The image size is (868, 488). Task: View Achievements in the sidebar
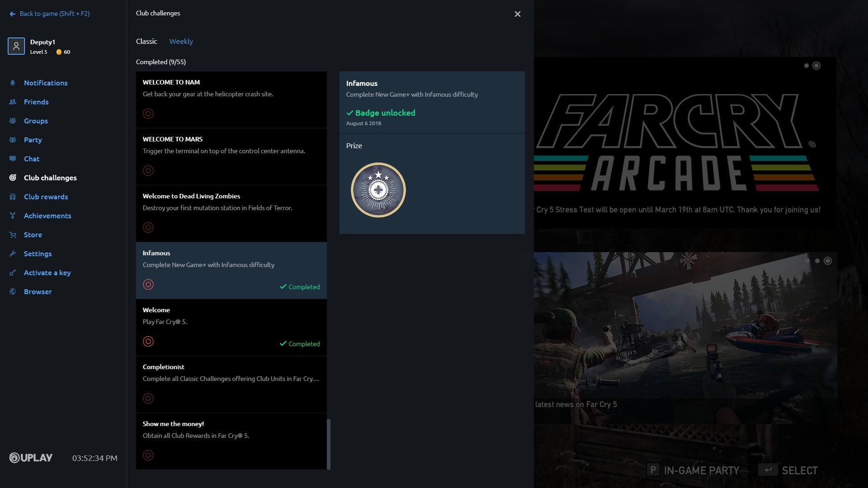point(47,216)
